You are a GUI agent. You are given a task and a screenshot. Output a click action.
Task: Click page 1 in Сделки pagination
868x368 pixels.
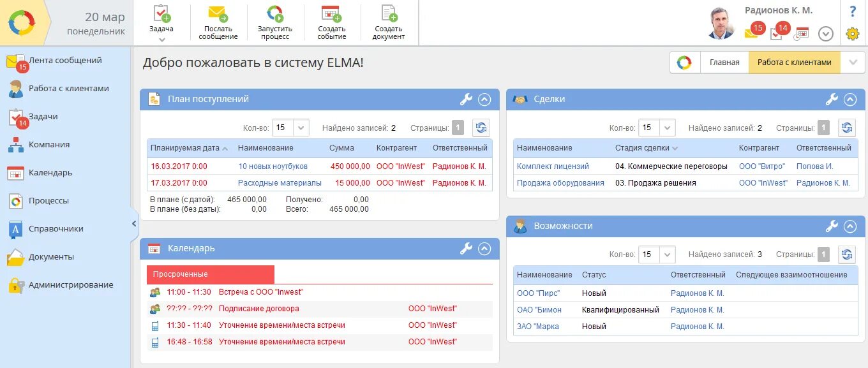coord(823,128)
